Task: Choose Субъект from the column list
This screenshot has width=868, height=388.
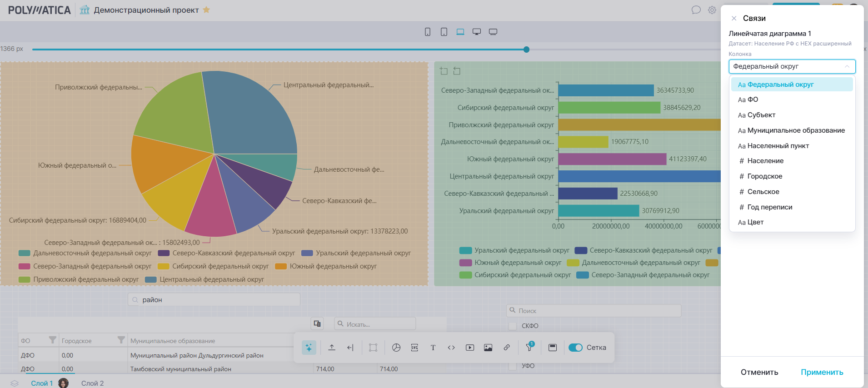Action: [761, 115]
